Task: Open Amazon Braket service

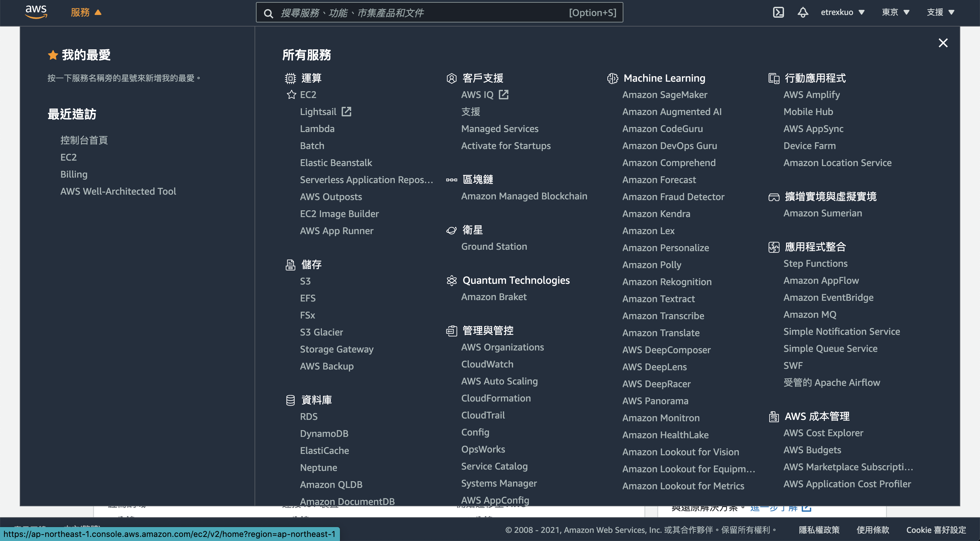Action: point(494,297)
